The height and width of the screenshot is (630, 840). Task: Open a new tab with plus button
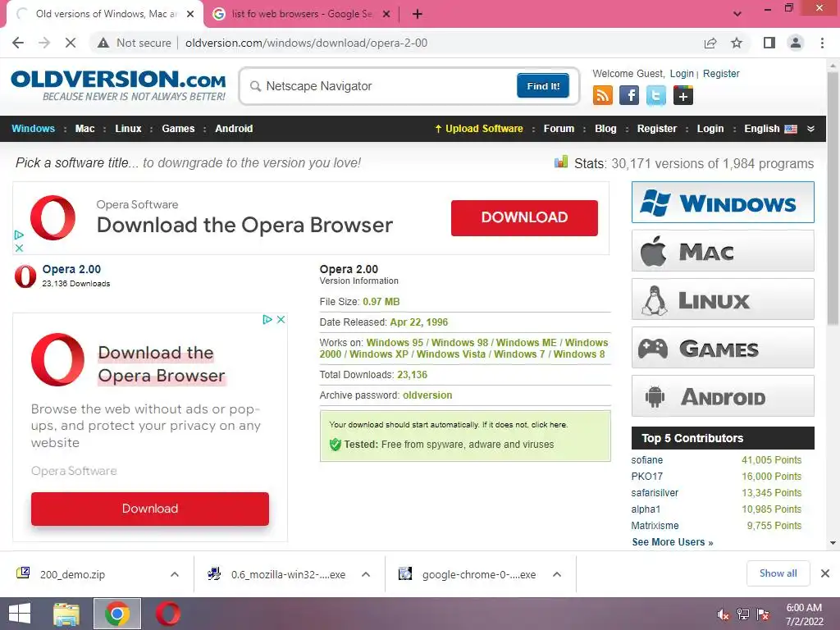pyautogui.click(x=418, y=14)
